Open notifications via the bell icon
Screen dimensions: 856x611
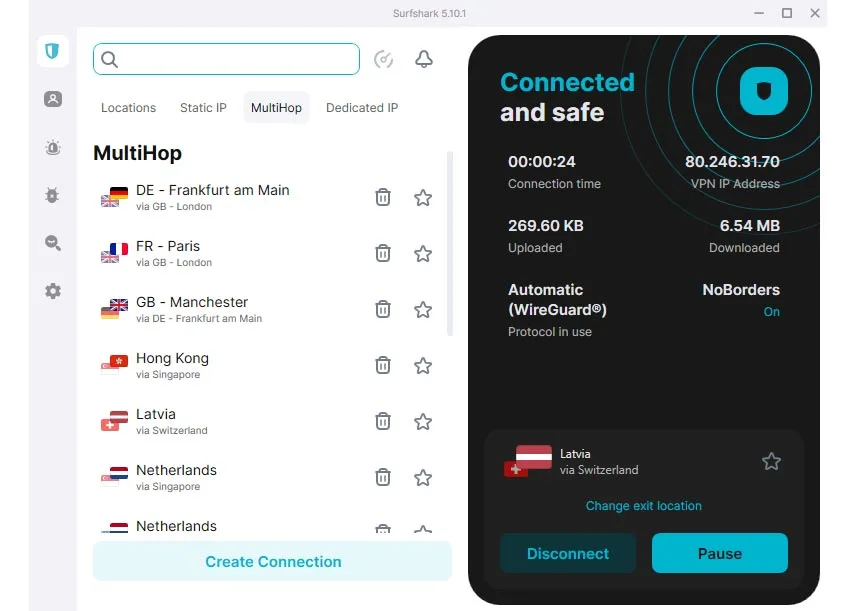coord(423,59)
